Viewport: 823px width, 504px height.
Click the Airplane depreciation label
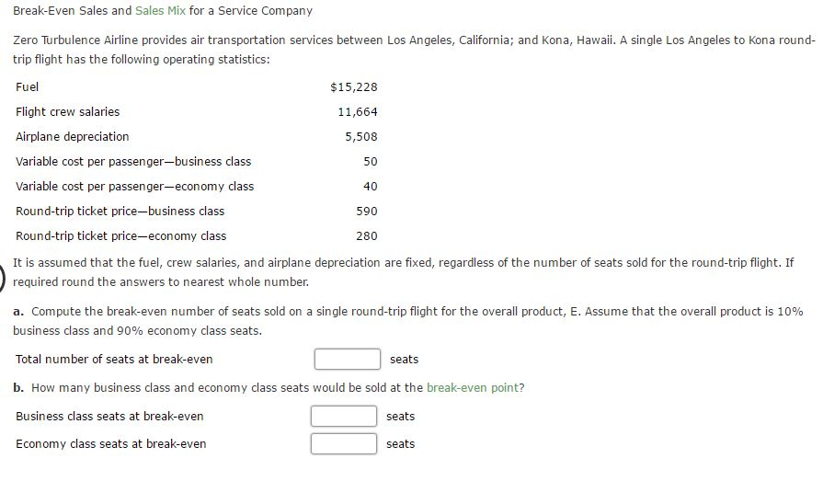(x=72, y=137)
